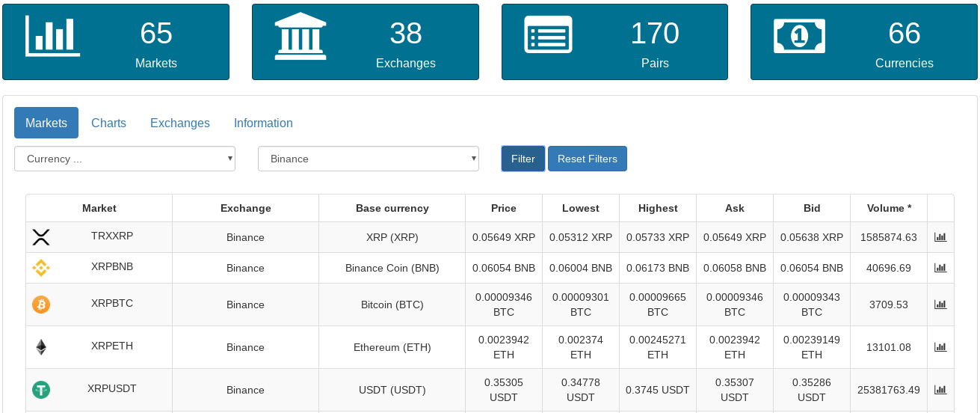Switch to the Charts tab

[x=108, y=123]
